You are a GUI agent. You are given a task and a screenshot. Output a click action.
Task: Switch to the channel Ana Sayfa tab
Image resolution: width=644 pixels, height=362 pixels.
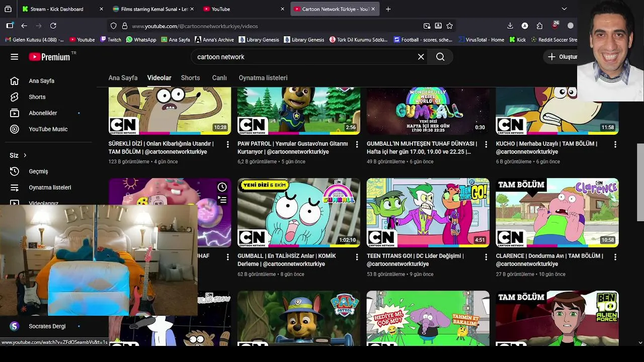click(123, 78)
